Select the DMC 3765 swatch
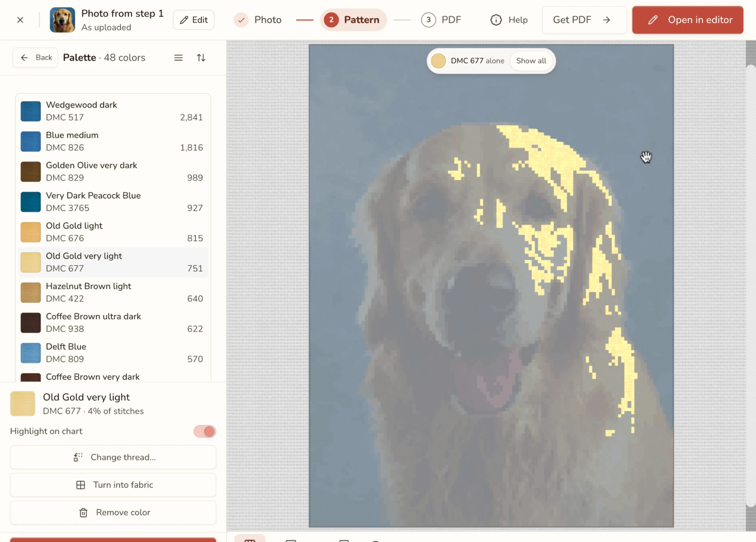The width and height of the screenshot is (756, 542). click(x=31, y=202)
